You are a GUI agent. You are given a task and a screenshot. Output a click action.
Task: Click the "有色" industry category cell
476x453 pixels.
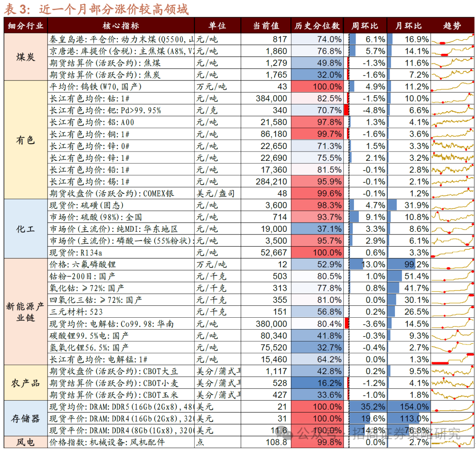pos(26,140)
